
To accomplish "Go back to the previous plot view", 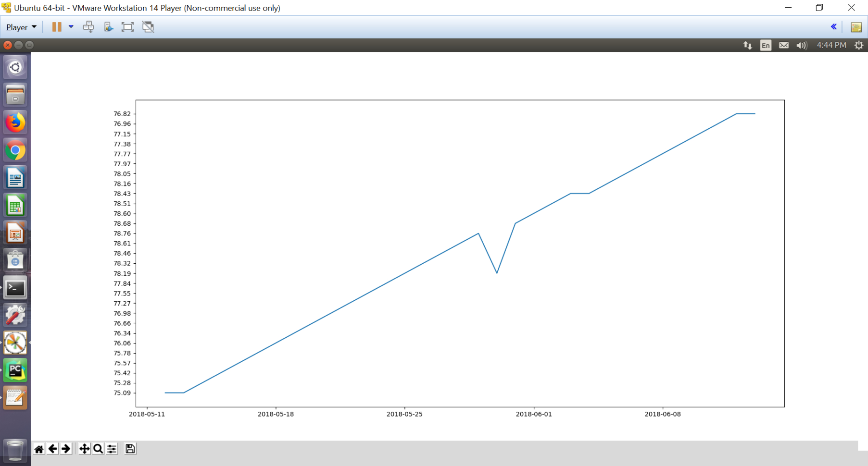I will click(x=53, y=448).
